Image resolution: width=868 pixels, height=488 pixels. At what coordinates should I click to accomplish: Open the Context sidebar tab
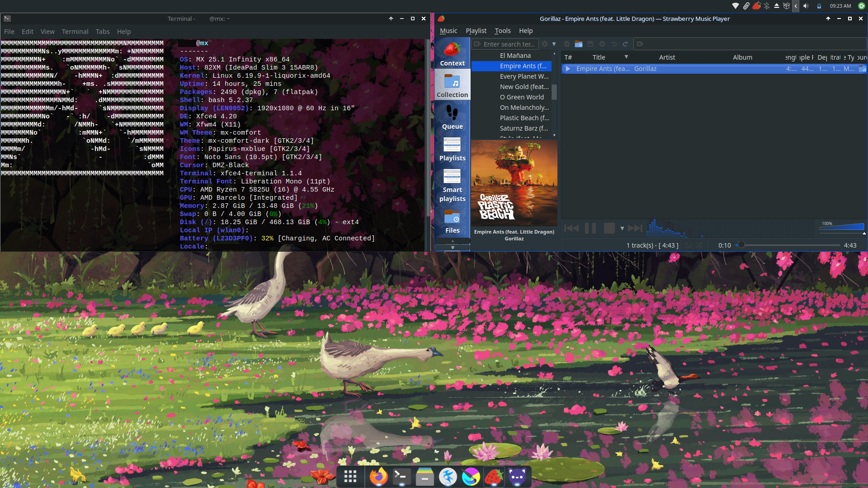click(452, 53)
